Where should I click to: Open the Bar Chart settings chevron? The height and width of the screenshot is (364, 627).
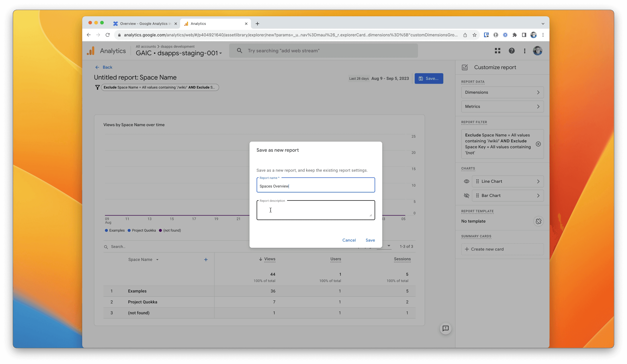pos(538,196)
